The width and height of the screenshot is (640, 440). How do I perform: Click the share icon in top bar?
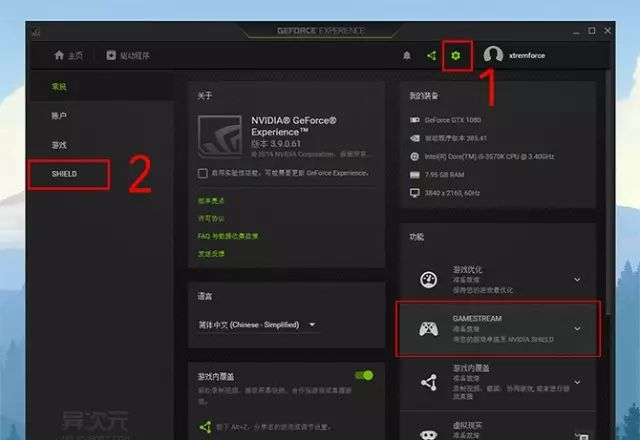431,56
